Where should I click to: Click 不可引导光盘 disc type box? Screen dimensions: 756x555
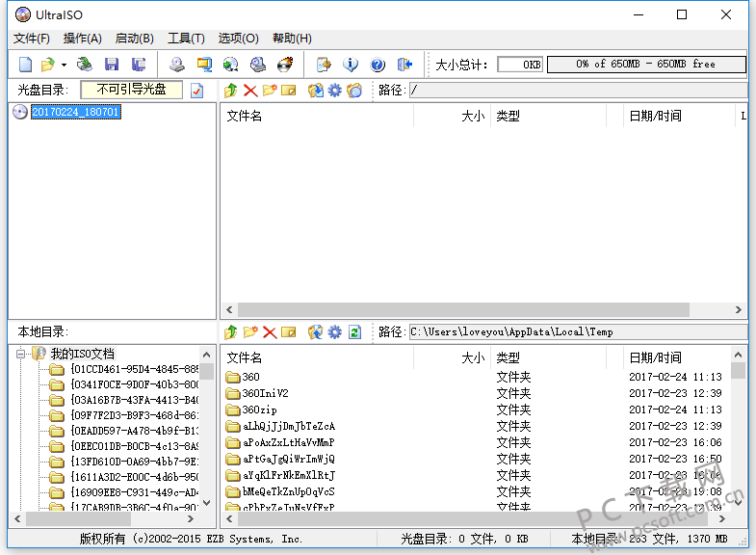coord(132,90)
